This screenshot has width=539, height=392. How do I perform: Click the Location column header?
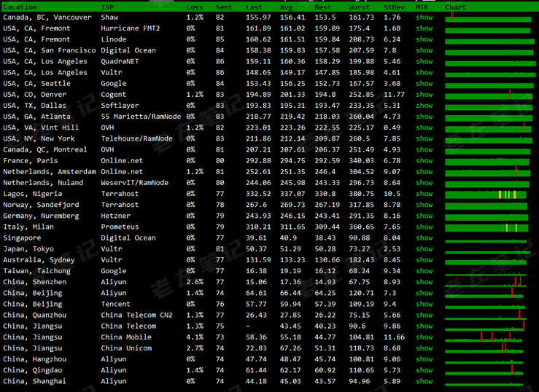coord(20,7)
